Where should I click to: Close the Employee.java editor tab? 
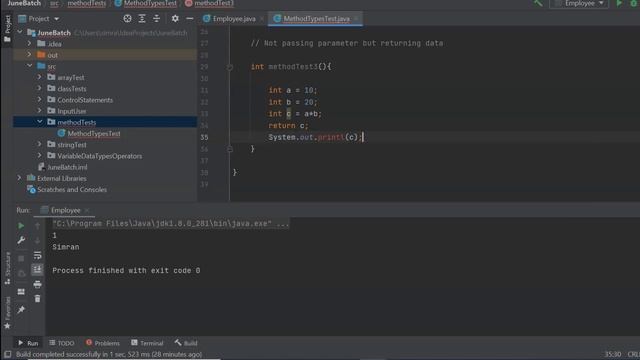[262, 19]
